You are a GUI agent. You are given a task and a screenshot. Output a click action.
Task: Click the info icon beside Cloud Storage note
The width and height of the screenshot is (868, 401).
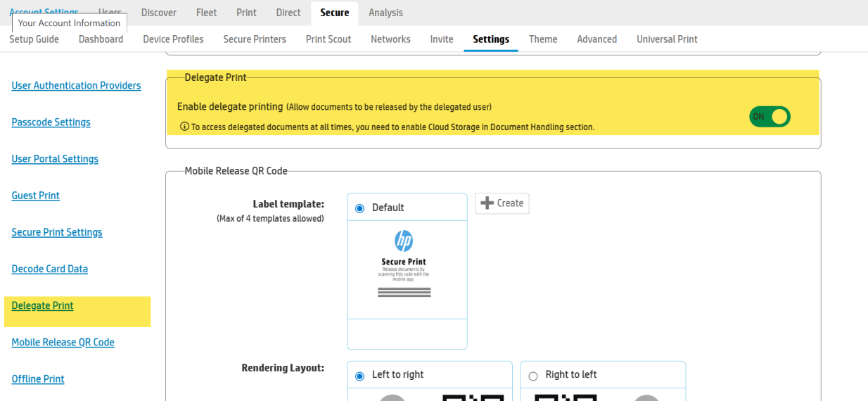click(184, 127)
